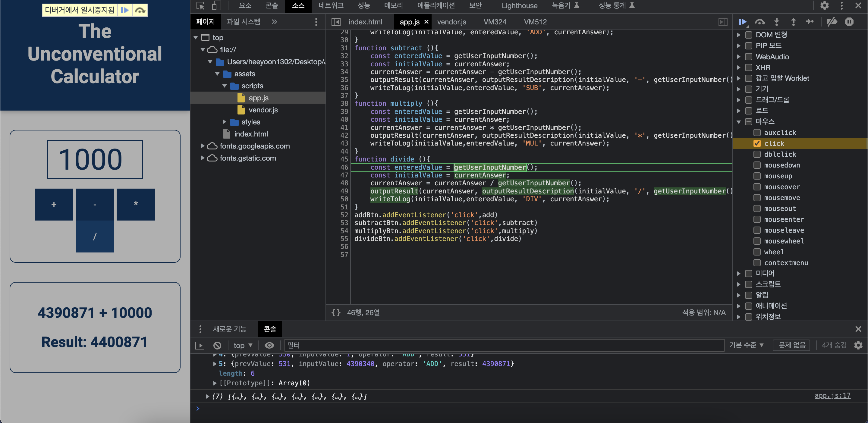Uncheck the click event breakpoint

click(x=757, y=143)
